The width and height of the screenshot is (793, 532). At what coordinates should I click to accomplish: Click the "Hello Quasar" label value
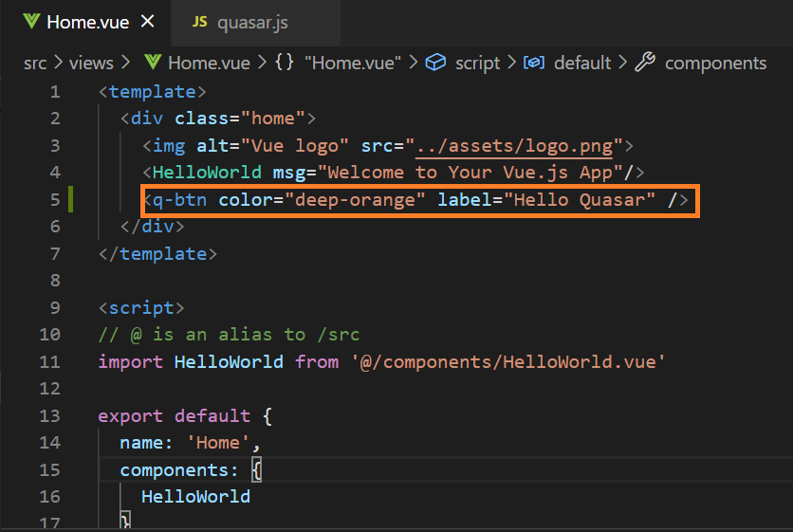coord(580,200)
